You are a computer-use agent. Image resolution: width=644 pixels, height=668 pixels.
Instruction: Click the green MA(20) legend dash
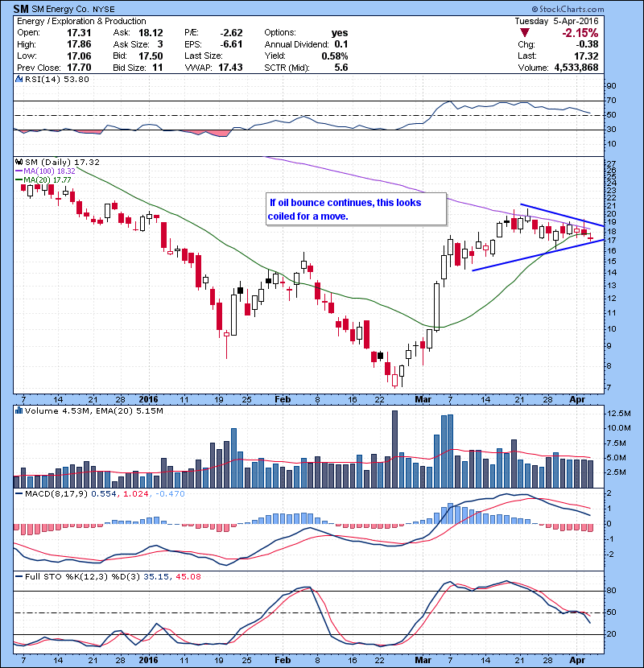[x=19, y=179]
